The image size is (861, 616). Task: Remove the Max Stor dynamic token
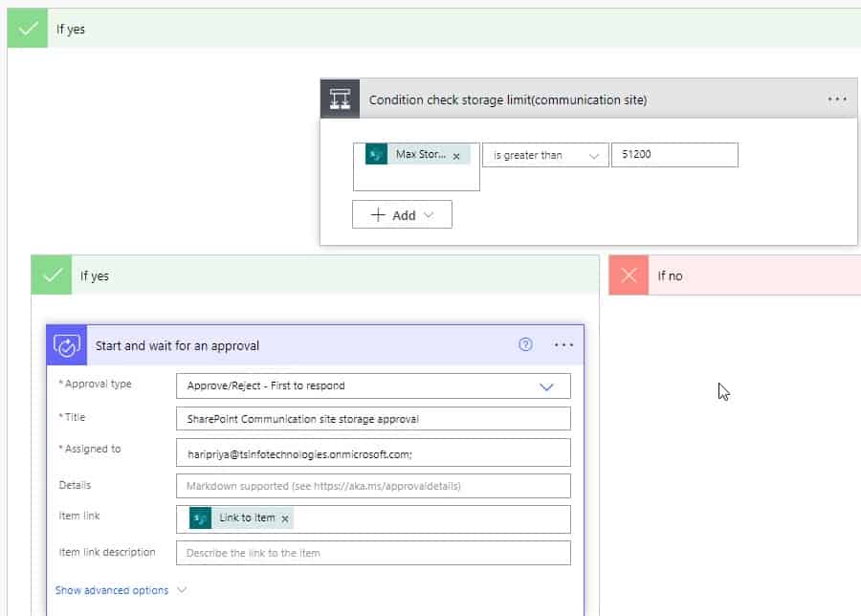(456, 156)
